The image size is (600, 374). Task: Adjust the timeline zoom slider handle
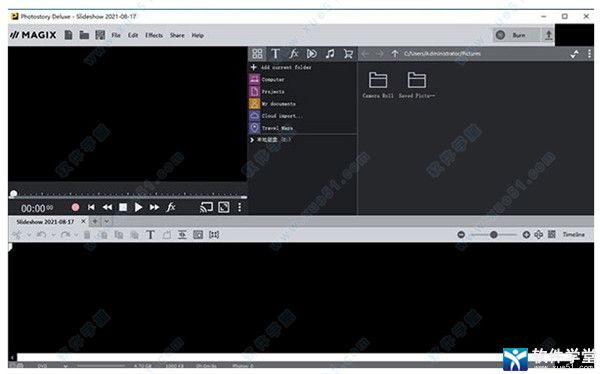click(x=494, y=235)
